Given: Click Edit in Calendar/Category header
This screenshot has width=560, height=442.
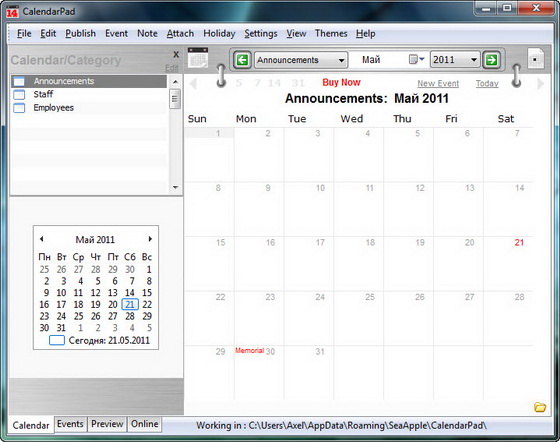Looking at the screenshot, I should coord(171,68).
